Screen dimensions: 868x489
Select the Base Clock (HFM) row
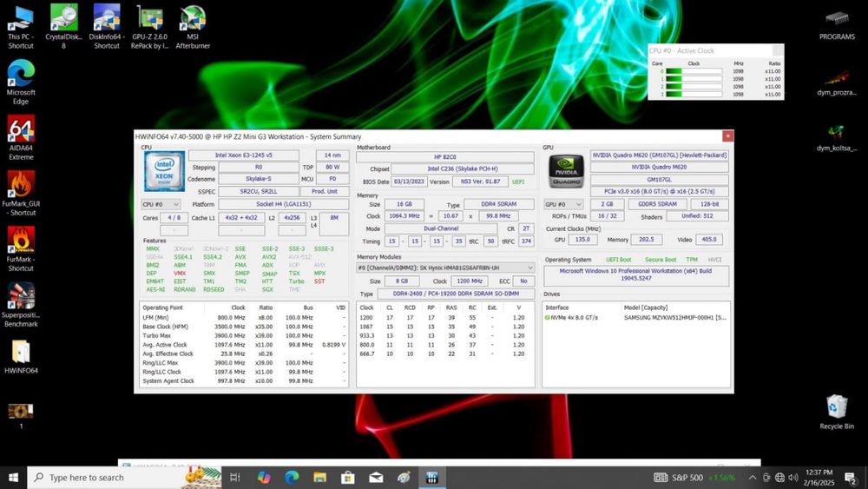click(x=244, y=327)
